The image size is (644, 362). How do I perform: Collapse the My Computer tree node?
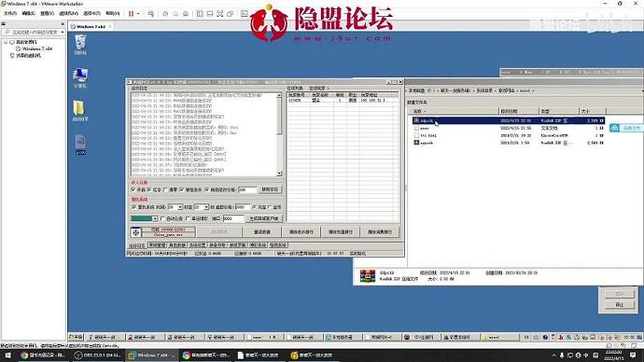click(6, 42)
